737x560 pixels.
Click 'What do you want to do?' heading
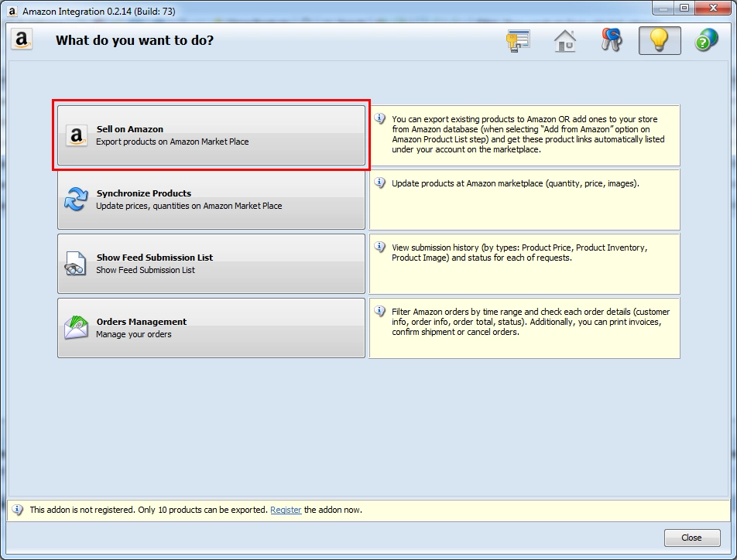135,40
